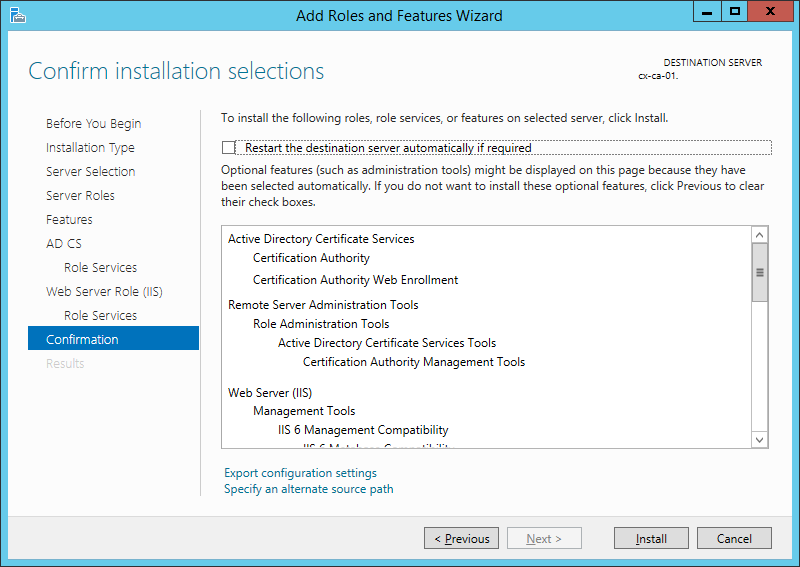Go to Before You Begin step
The image size is (800, 567).
(x=93, y=124)
